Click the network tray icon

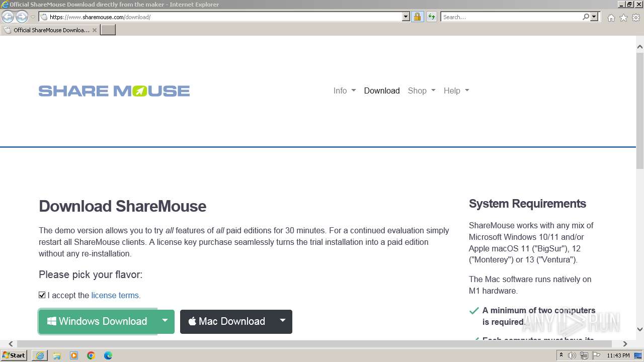click(584, 355)
